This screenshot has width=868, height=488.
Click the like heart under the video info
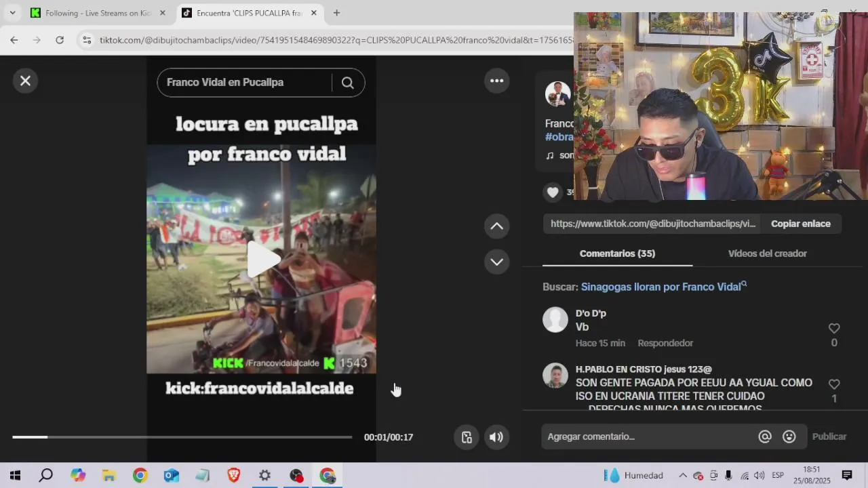(553, 192)
